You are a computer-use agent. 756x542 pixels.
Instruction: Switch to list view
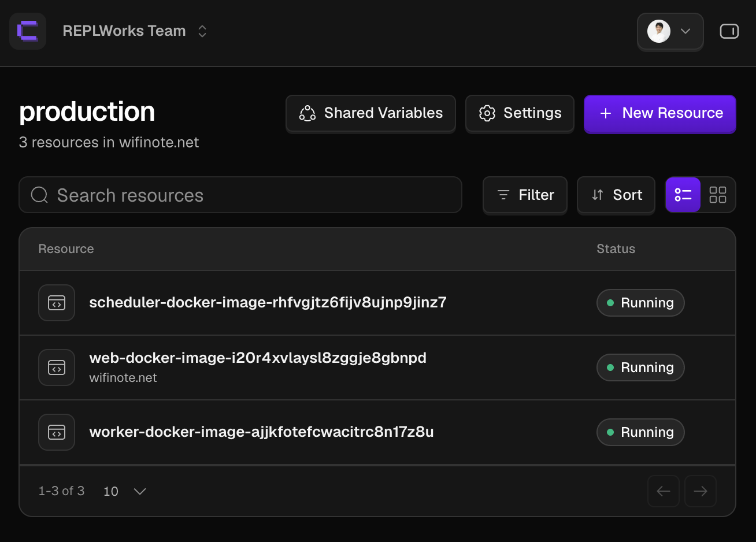[x=683, y=195]
